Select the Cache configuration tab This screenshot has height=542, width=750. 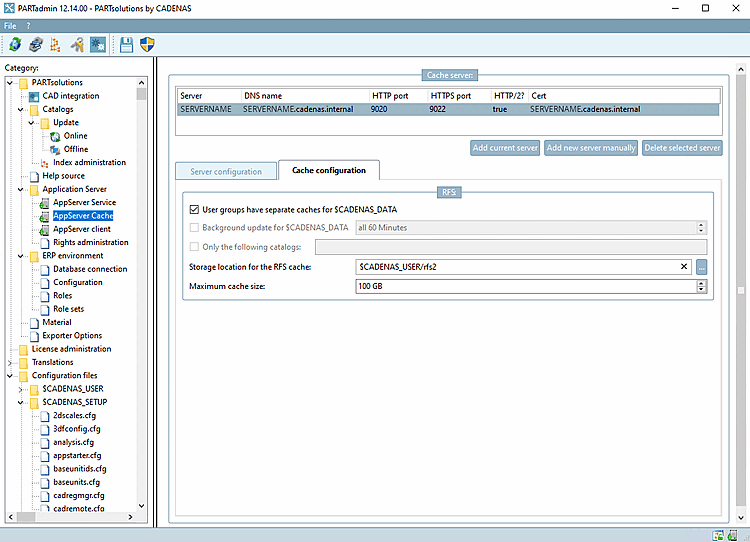(329, 170)
